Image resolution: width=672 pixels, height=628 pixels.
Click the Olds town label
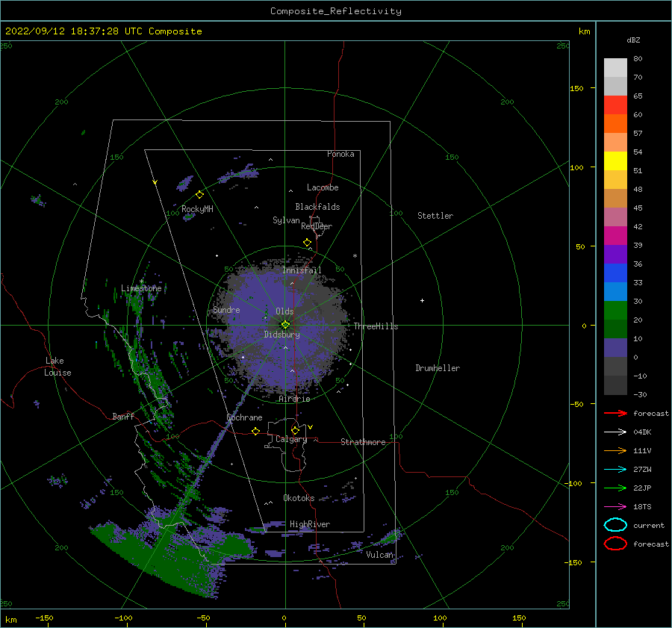click(284, 311)
